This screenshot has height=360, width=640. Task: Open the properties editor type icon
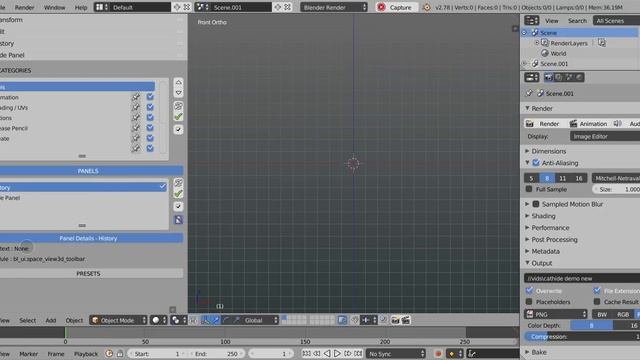[531, 77]
